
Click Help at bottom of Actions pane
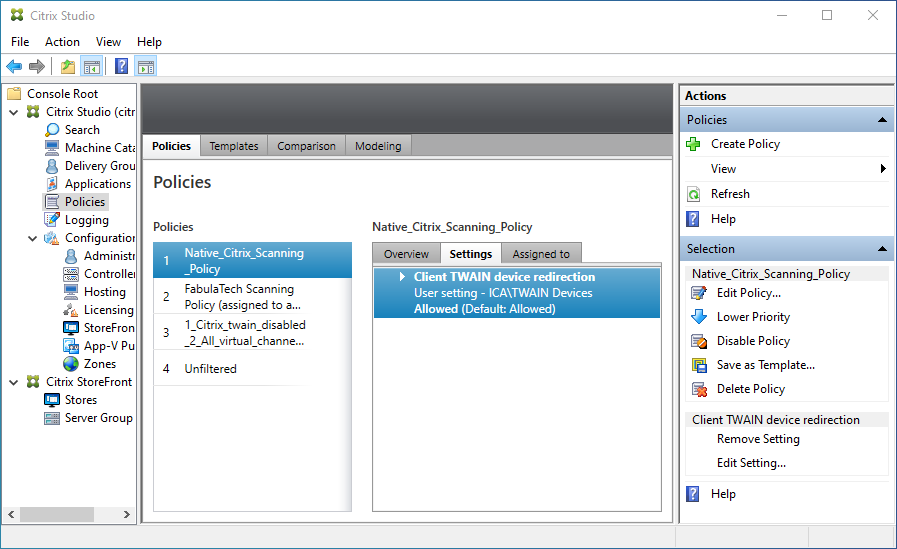tap(723, 494)
